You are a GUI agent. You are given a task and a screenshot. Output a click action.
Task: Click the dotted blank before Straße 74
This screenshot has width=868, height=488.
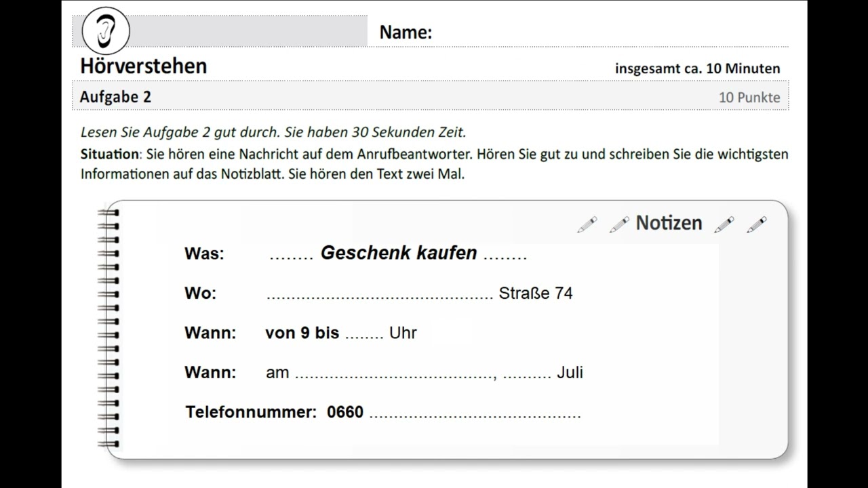coord(380,297)
